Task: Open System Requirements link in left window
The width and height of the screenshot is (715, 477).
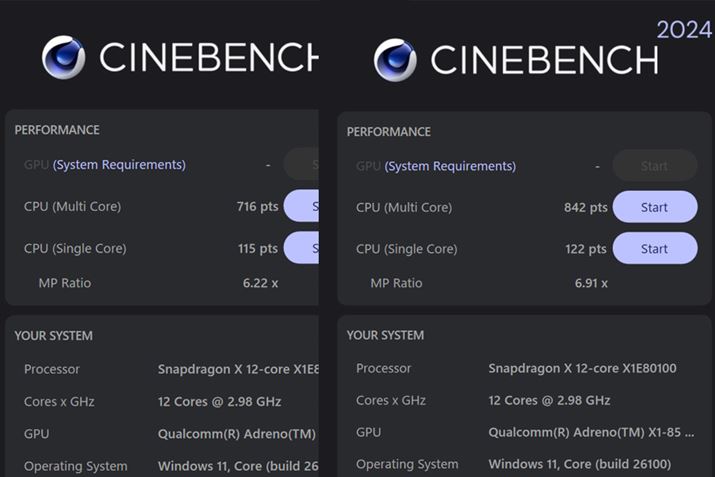Action: [119, 165]
